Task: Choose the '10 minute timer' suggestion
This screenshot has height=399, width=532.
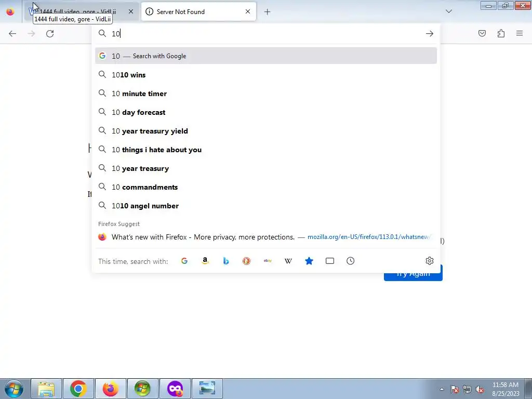Action: click(x=266, y=94)
